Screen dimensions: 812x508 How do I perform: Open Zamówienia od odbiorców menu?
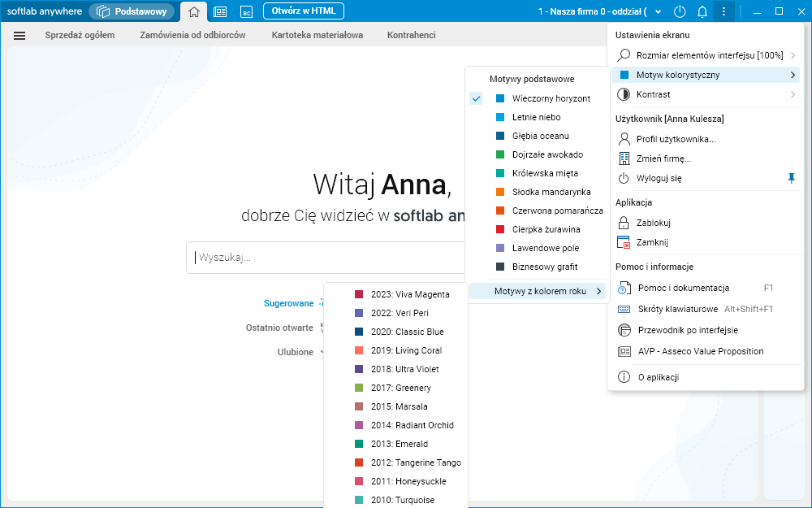[x=192, y=35]
